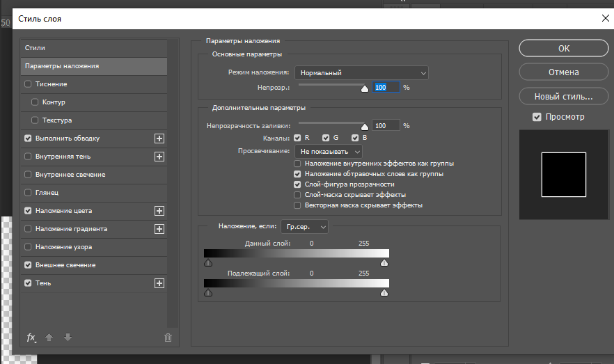Select Параметры наложения in the sidebar
The width and height of the screenshot is (614, 364).
[94, 66]
